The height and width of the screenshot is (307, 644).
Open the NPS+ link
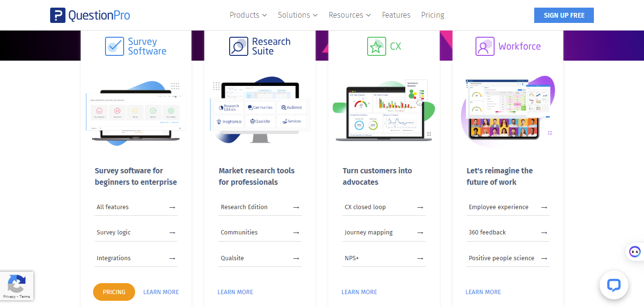point(352,258)
